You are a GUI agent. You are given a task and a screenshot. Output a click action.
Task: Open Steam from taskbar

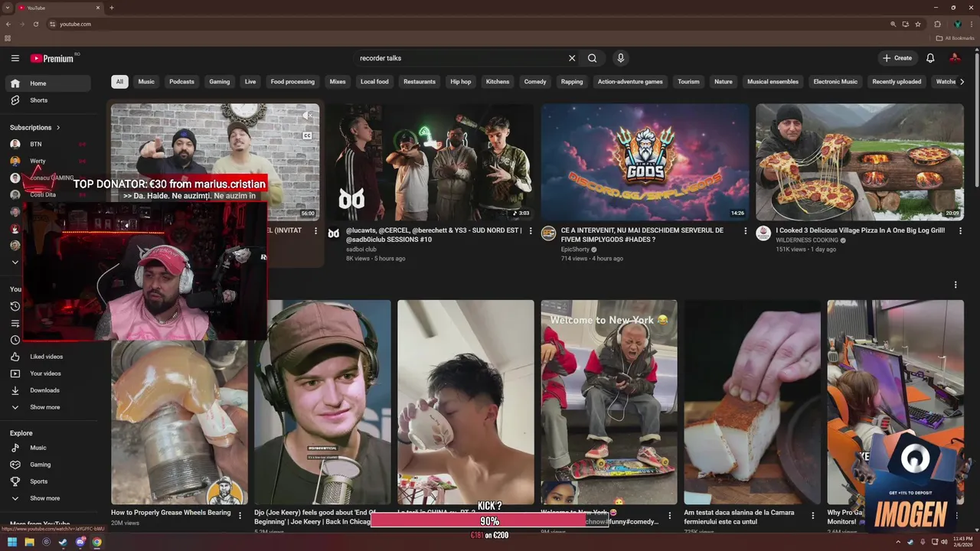tap(63, 543)
